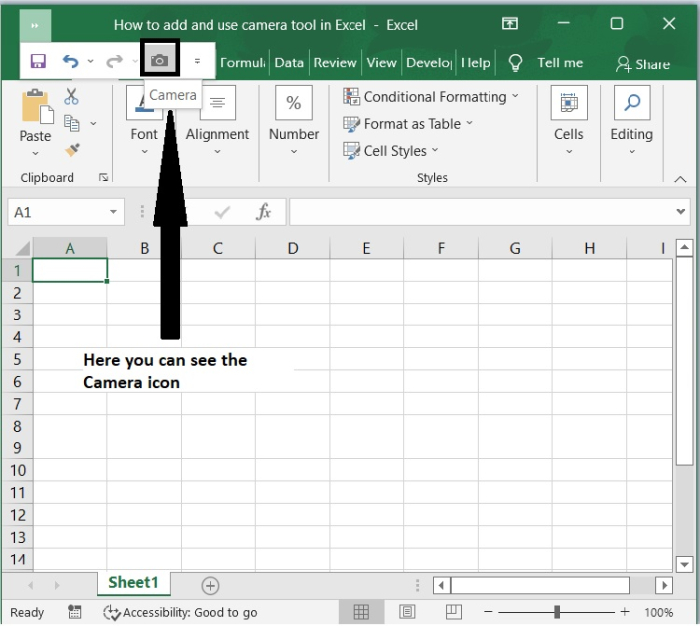Image resolution: width=700 pixels, height=626 pixels.
Task: Click the Save icon in Quick Access Toolbar
Action: (38, 61)
